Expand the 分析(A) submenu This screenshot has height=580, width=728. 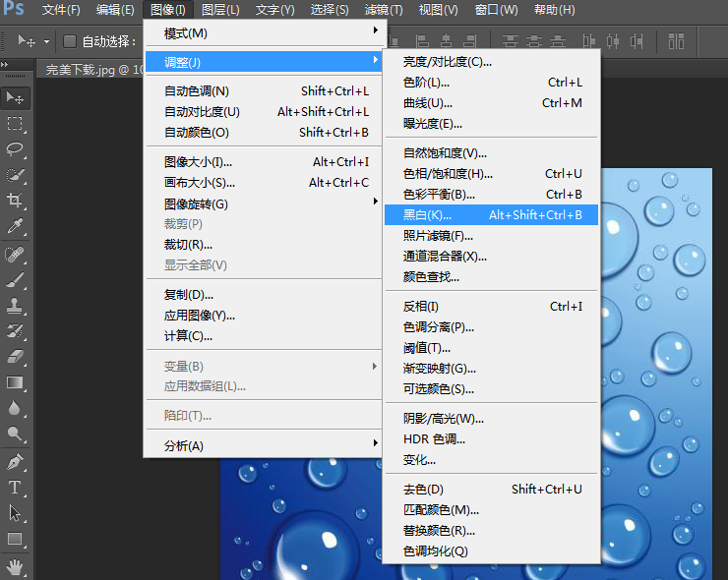click(264, 446)
